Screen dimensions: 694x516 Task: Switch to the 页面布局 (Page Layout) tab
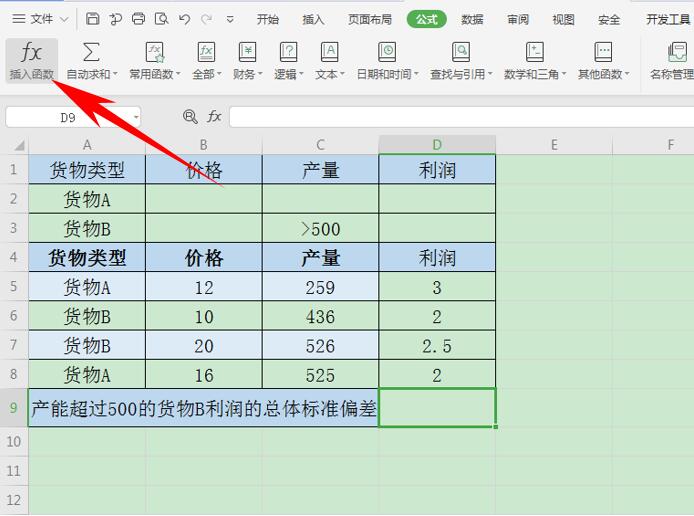point(370,19)
